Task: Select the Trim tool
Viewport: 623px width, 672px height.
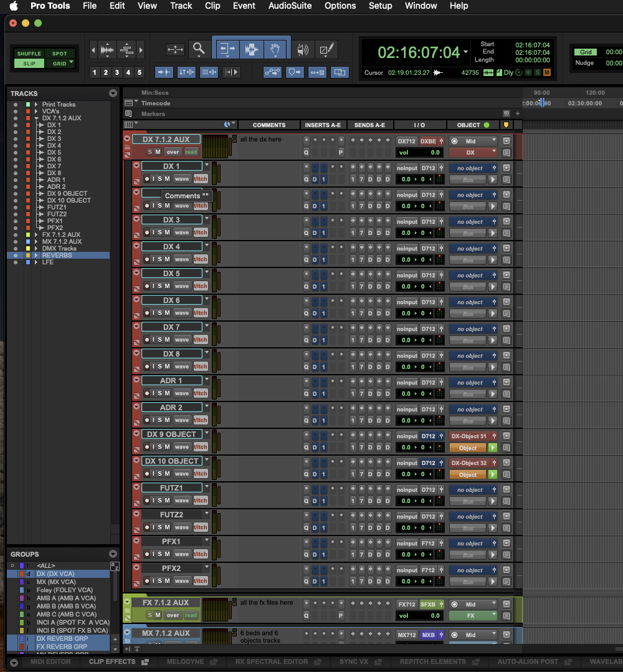Action: (227, 50)
